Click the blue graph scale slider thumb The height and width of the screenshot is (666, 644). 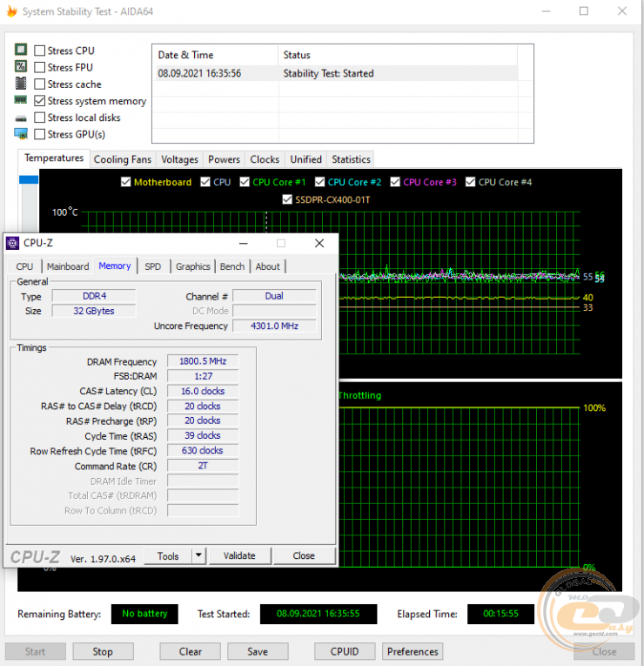29,179
